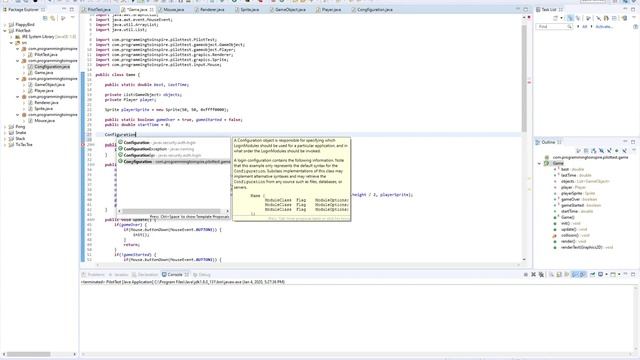Screen dimensions: 640x360
Task: Collapse All in Package Explorer toolbar
Action: [45, 18]
